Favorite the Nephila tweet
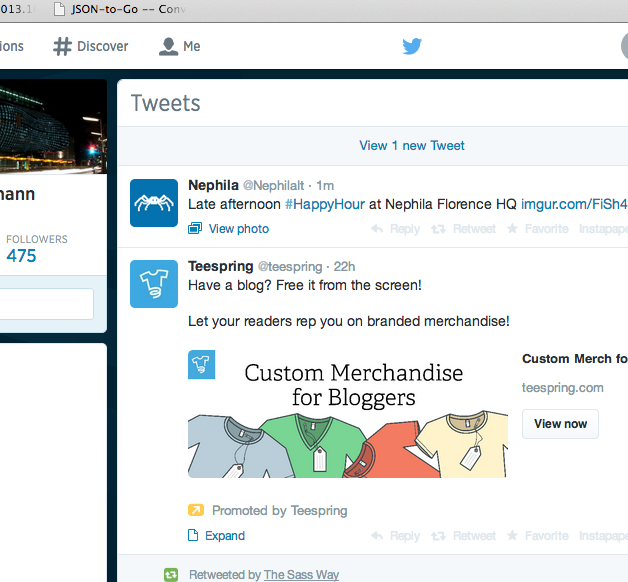Viewport: 628px width, 582px height. (537, 229)
